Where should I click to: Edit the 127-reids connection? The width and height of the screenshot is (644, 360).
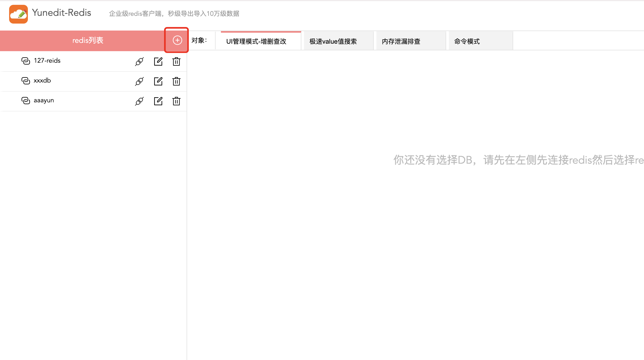(x=158, y=61)
